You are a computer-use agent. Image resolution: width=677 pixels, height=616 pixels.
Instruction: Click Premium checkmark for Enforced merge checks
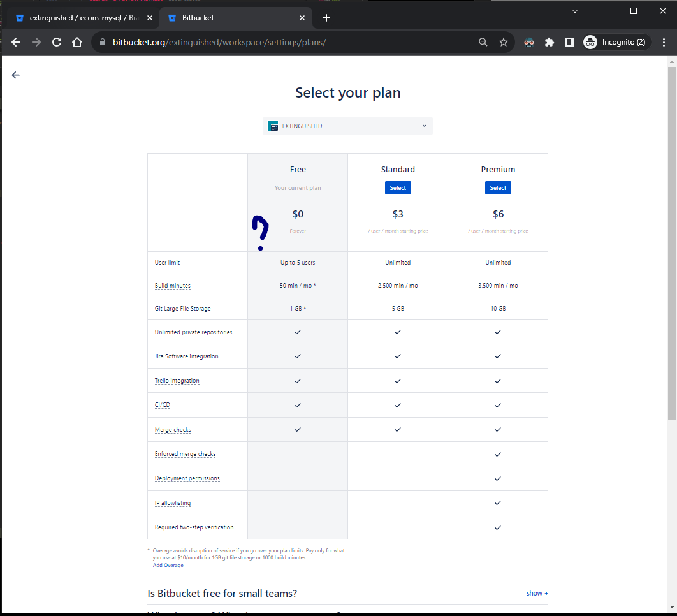498,454
